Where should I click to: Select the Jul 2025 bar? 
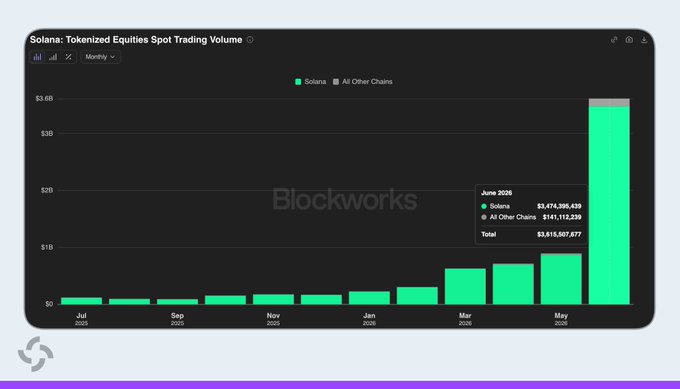(82, 301)
